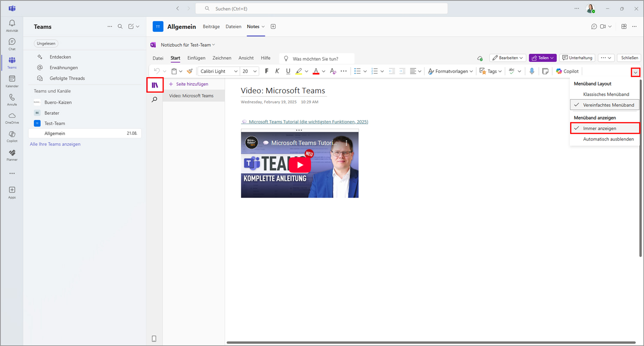Expand the Formatvorlagen dropdown

click(451, 71)
